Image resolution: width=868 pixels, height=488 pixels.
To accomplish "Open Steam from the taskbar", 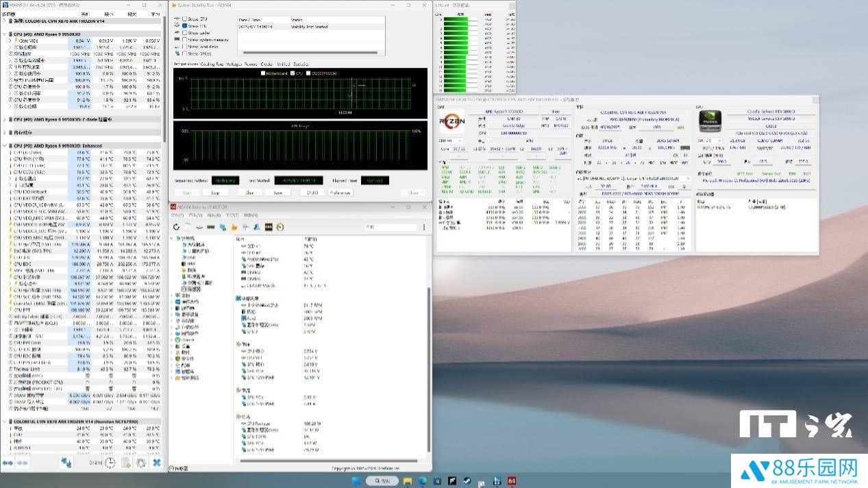I will pos(467,480).
